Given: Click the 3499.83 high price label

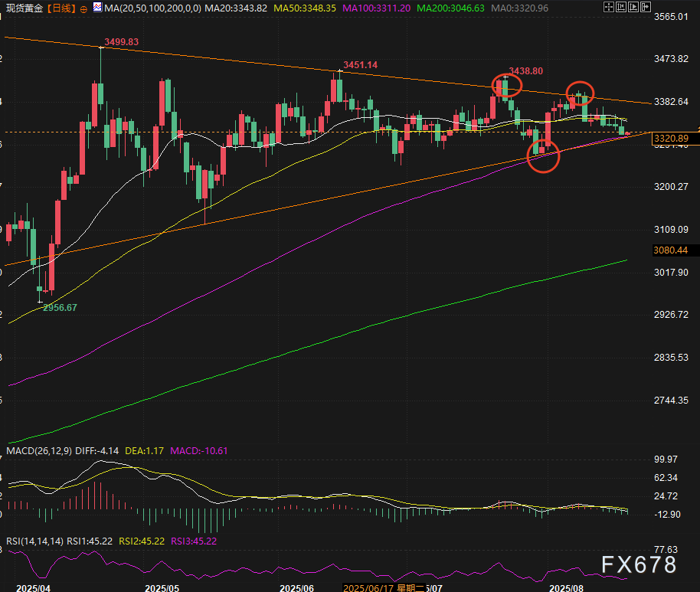Looking at the screenshot, I should [121, 42].
